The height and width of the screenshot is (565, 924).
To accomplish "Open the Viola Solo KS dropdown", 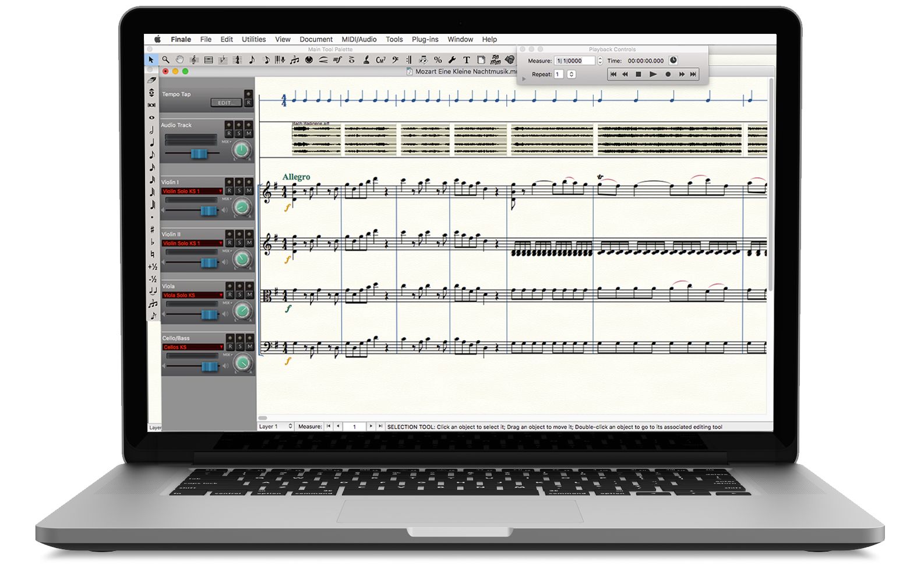I will point(192,295).
